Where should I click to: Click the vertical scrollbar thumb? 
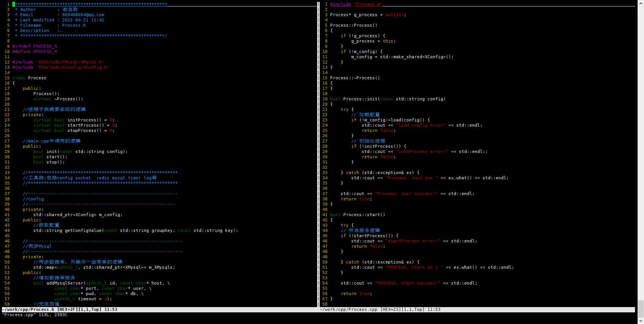641,309
